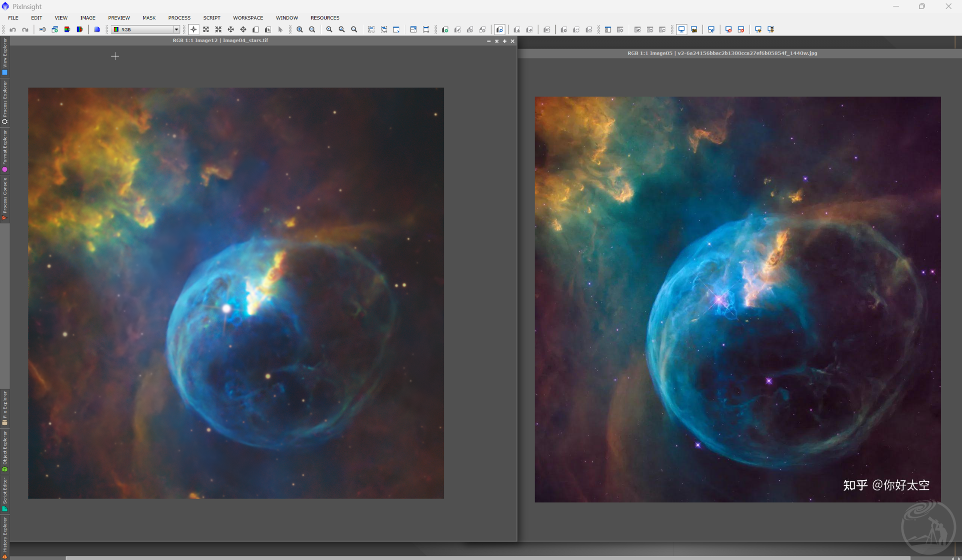Maximize the Image12 window with plus button

[x=505, y=41]
